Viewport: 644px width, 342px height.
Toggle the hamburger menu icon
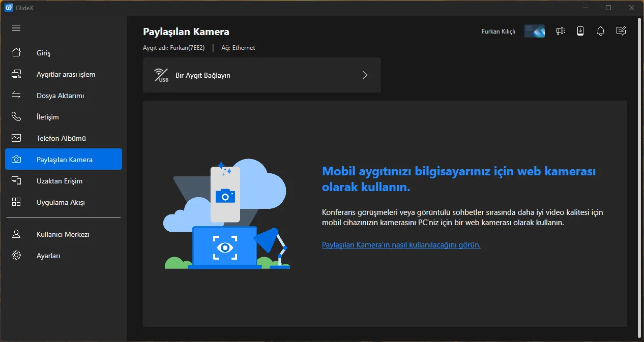click(x=16, y=28)
